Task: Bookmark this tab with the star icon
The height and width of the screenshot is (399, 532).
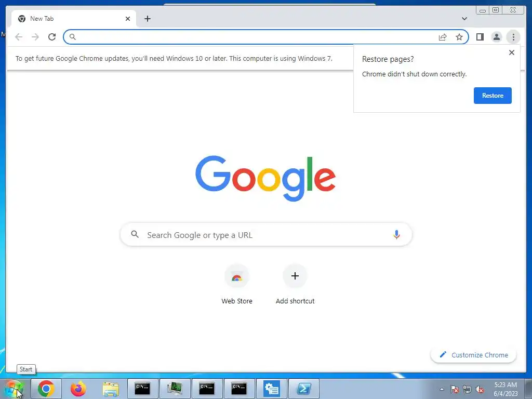Action: [459, 37]
